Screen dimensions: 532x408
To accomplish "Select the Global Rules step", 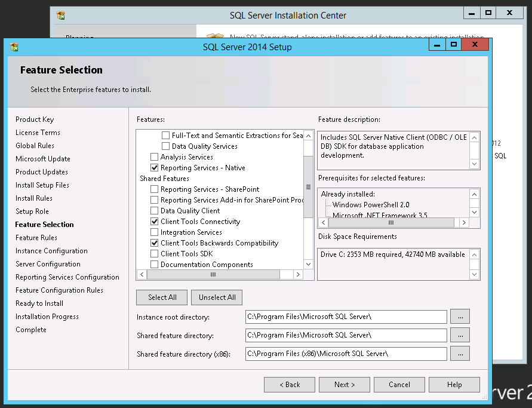I will coord(35,146).
